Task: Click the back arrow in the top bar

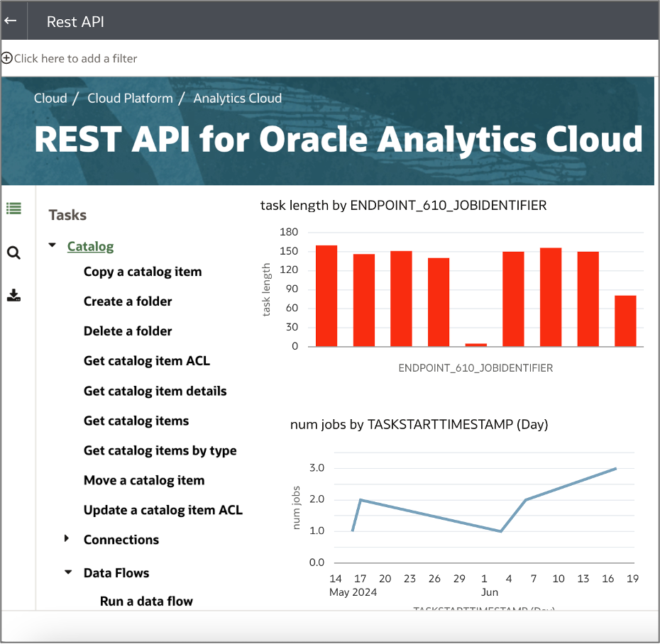Action: click(x=12, y=21)
